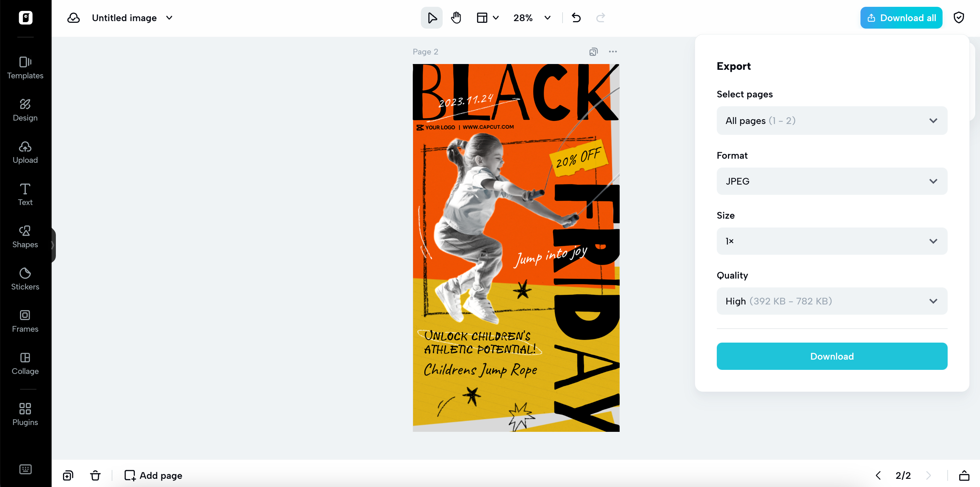Open the Text panel
The width and height of the screenshot is (980, 487).
25,194
